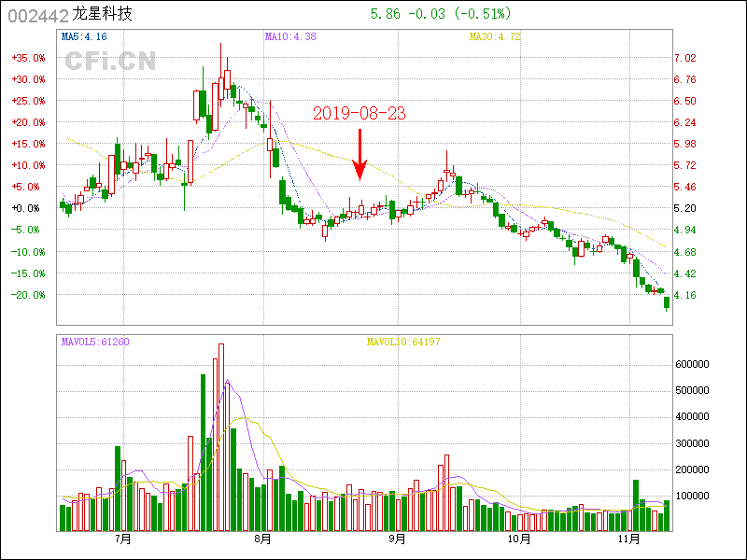
Task: Click the stock code 002442
Action: point(37,15)
